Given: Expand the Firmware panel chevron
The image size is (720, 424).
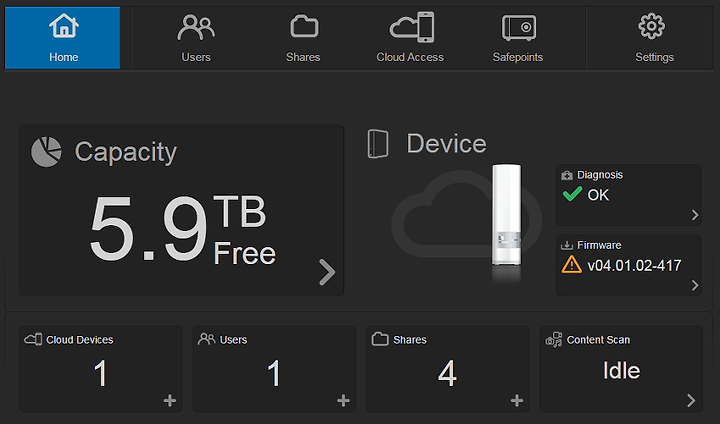Looking at the screenshot, I should click(x=695, y=285).
